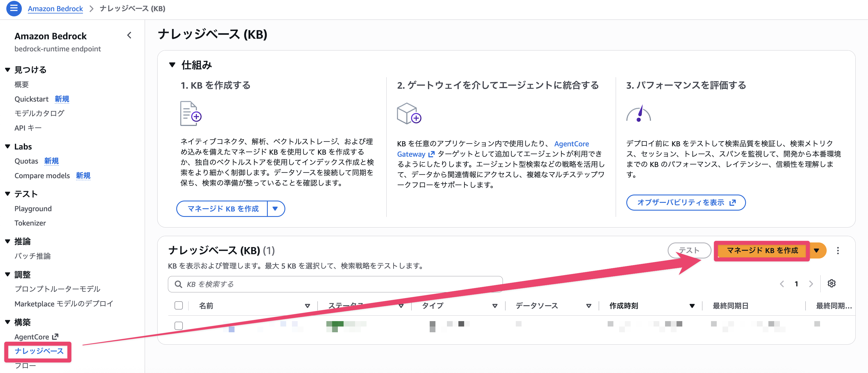This screenshot has height=373, width=868.
Task: Open Compare models in the sidebar
Action: tap(42, 176)
